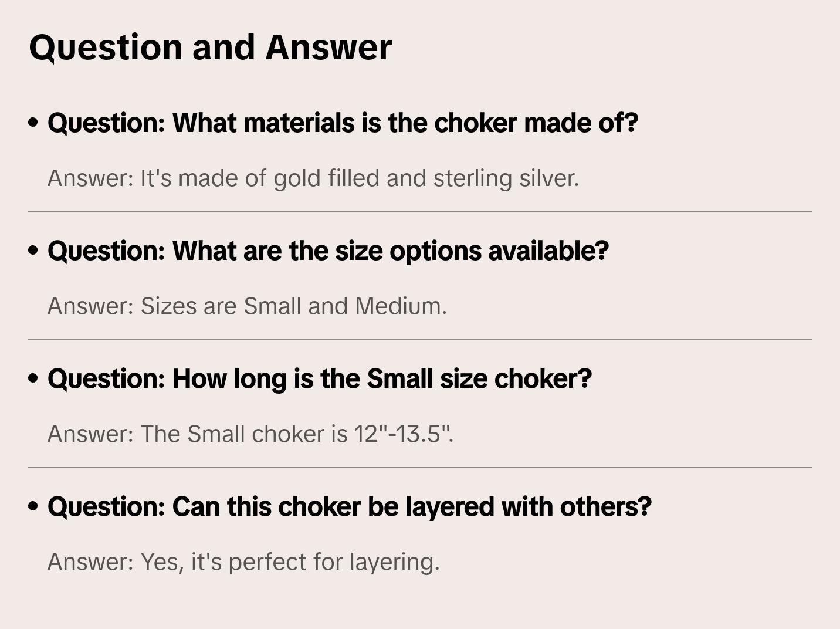Click the 'Question and Answer' heading

(210, 48)
